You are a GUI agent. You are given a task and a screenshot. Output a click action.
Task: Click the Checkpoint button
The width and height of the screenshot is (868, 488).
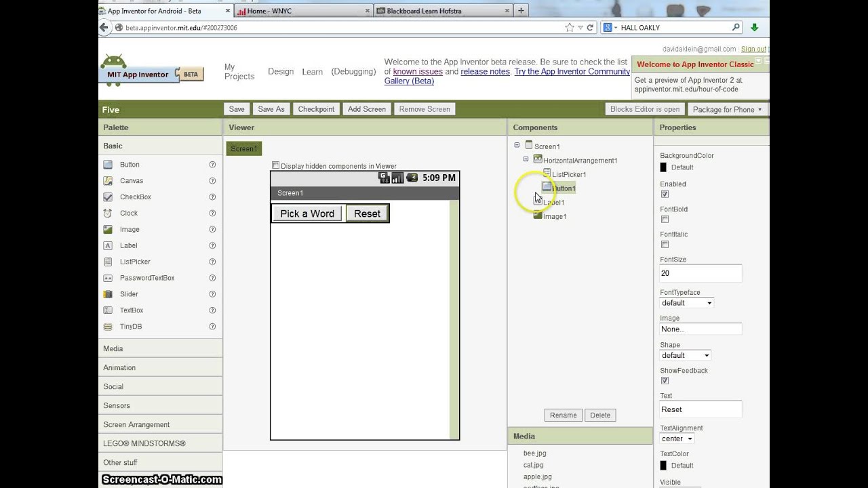[x=316, y=109]
